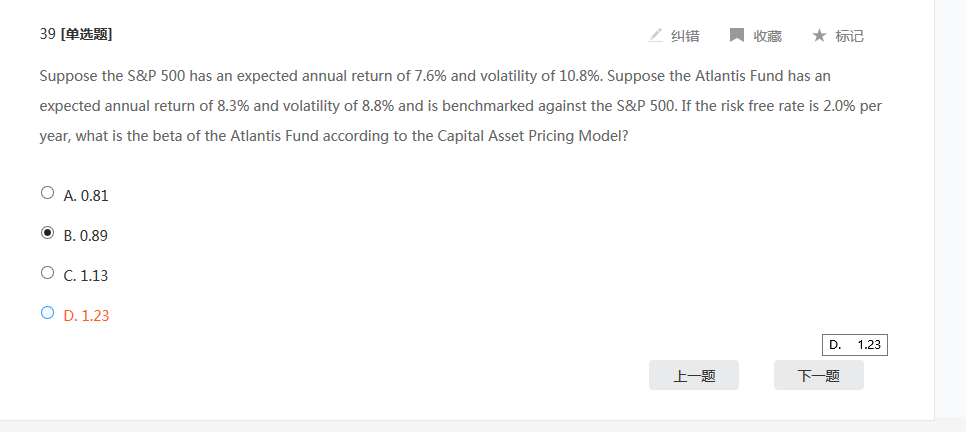
Task: Click the boxed 'D. 1.23' tooltip
Action: (855, 345)
